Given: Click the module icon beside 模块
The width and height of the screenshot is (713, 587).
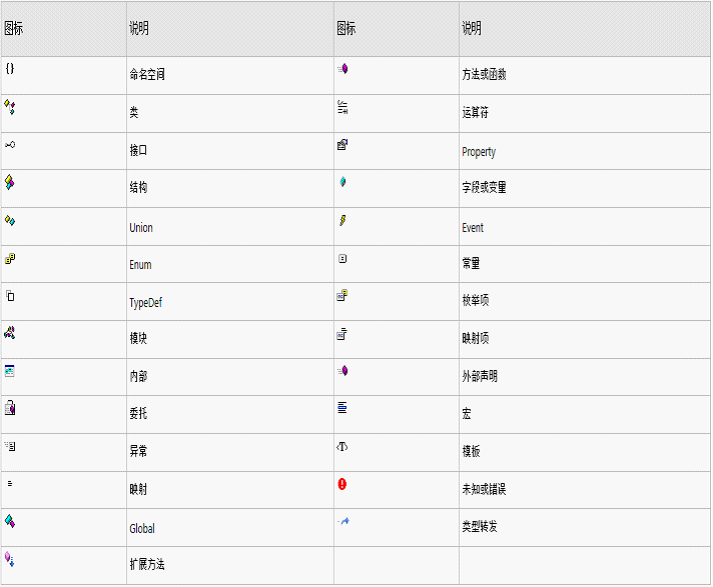Looking at the screenshot, I should [10, 333].
